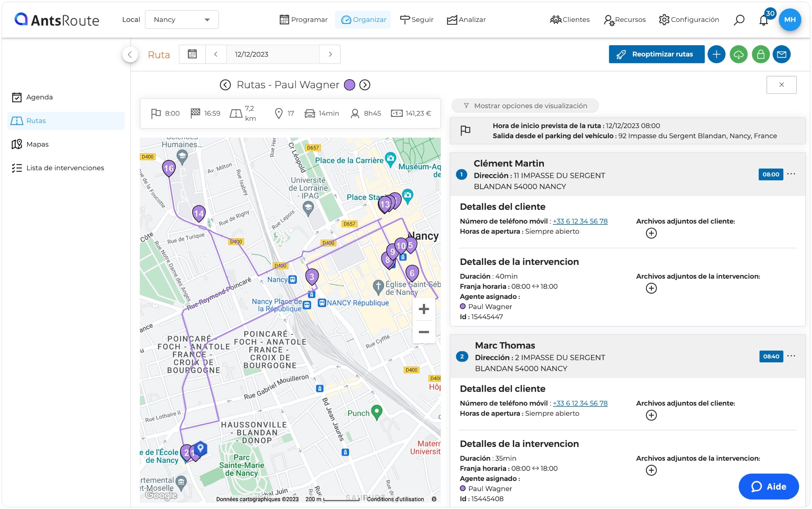Screen dimensions: 812x509
Task: Click the green cloud download icon
Action: click(739, 54)
